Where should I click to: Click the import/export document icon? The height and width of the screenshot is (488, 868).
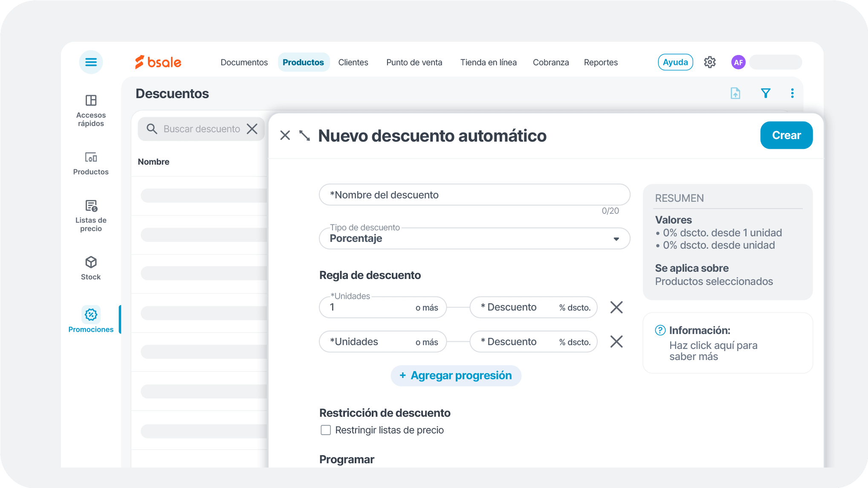coord(735,93)
